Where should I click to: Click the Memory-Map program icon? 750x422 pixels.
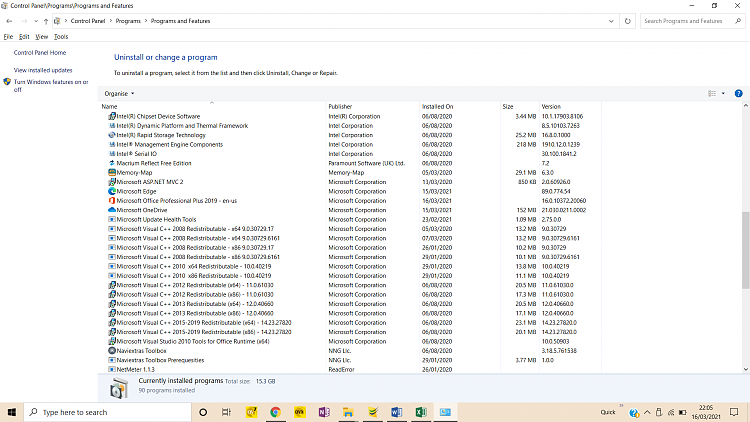[111, 172]
